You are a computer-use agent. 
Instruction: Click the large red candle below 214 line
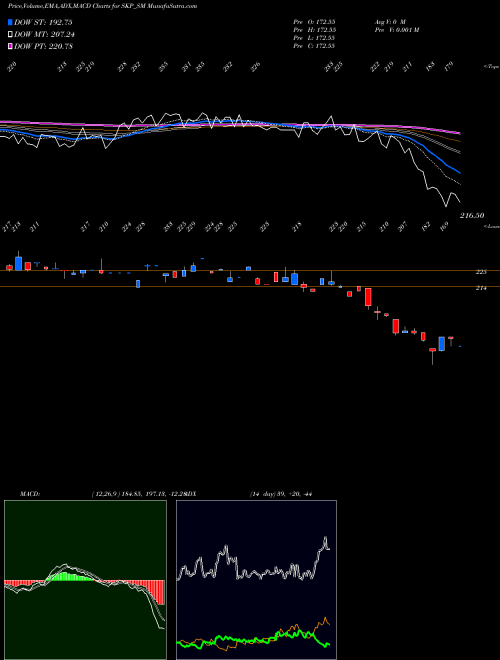point(368,297)
